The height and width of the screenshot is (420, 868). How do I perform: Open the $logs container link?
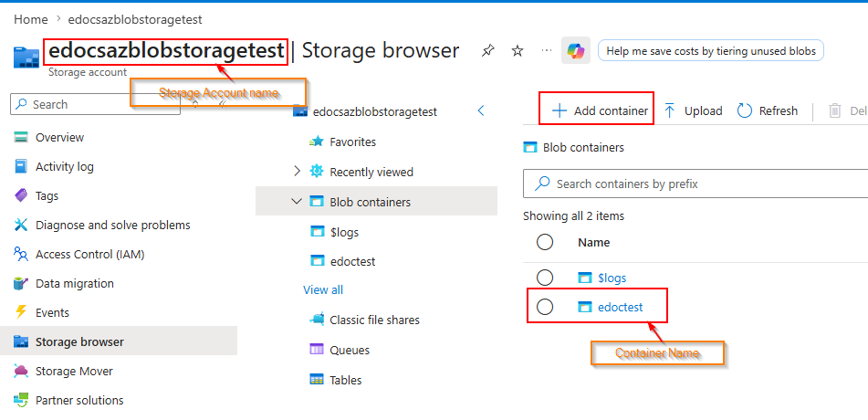[x=612, y=278]
